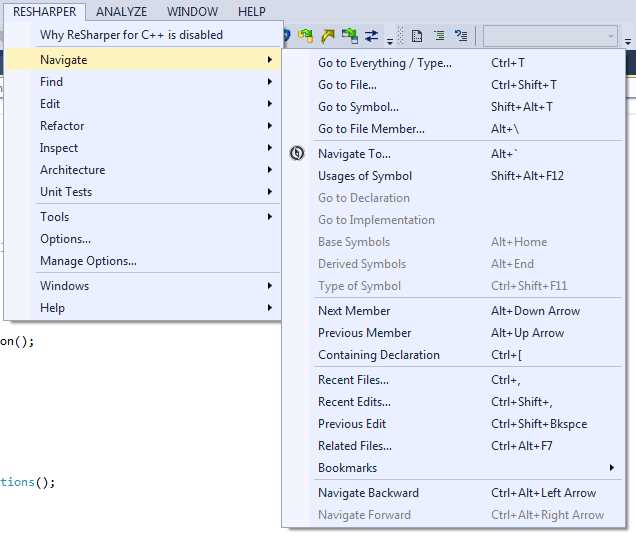Expand the Unit Tests submenu

[x=143, y=192]
